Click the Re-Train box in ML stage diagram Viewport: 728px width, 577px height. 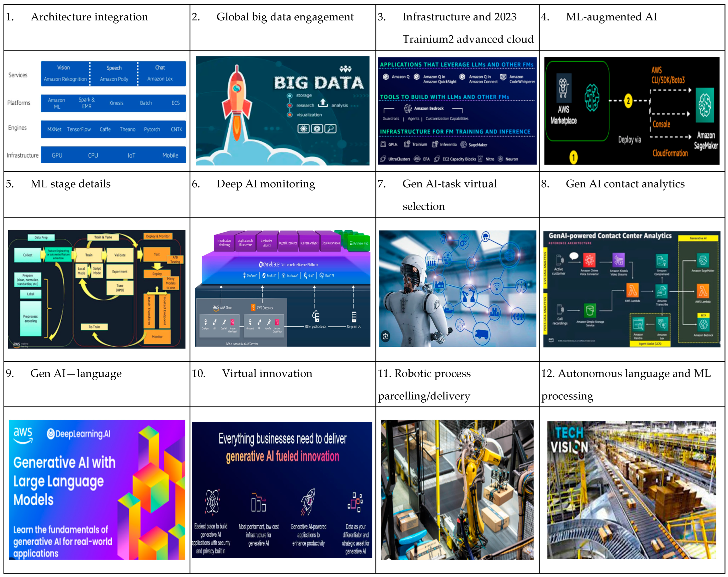pyautogui.click(x=94, y=327)
